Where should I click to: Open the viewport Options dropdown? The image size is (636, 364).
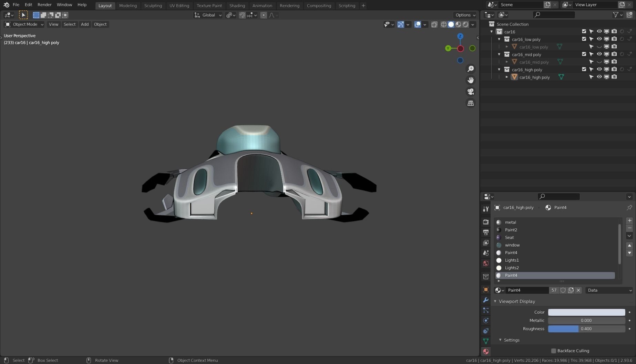[465, 15]
